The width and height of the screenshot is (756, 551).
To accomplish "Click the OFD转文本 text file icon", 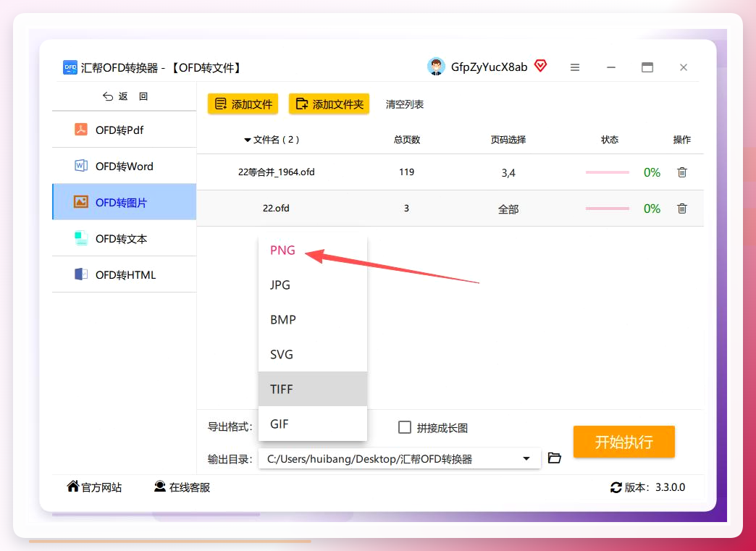I will coord(80,238).
